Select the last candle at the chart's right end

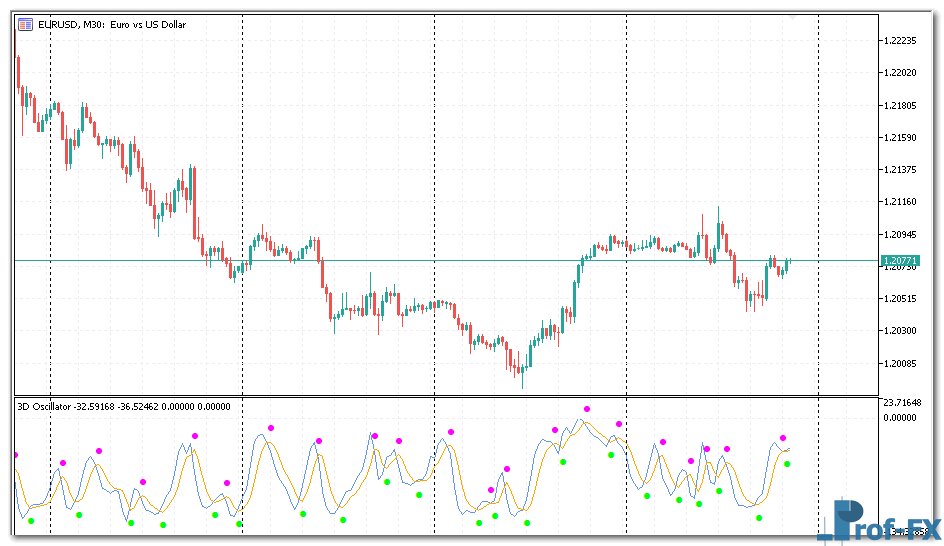(x=788, y=264)
